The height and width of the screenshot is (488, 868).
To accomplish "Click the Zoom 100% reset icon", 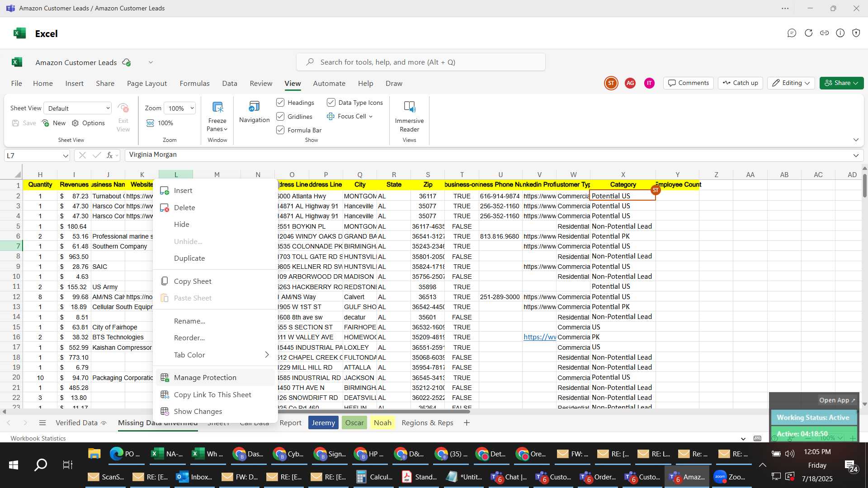I will 150,123.
